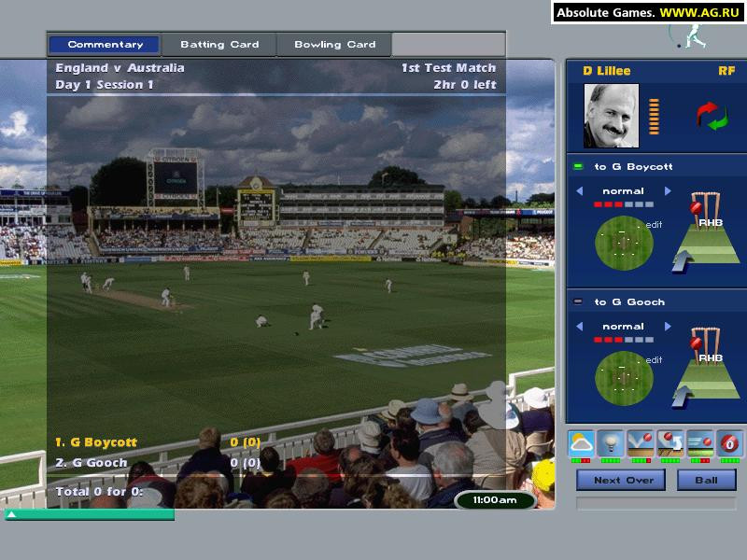Switch to the Commentary tab
The width and height of the screenshot is (747, 560).
point(105,44)
